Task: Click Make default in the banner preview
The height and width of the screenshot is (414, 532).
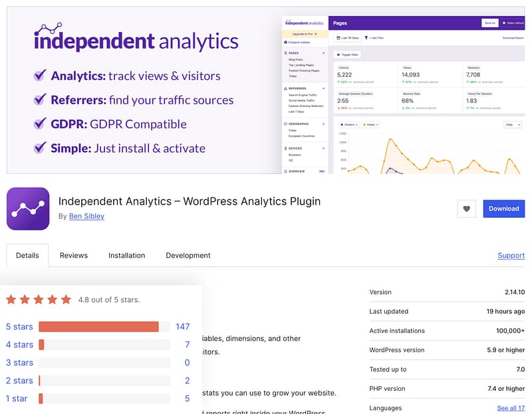Action: point(513,23)
